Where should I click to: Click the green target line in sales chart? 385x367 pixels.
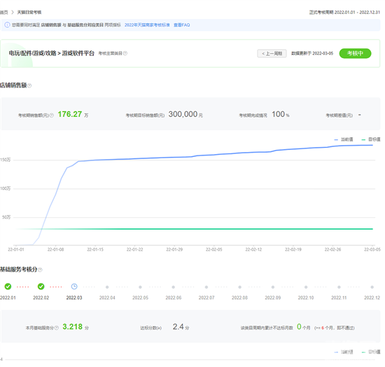point(193,229)
